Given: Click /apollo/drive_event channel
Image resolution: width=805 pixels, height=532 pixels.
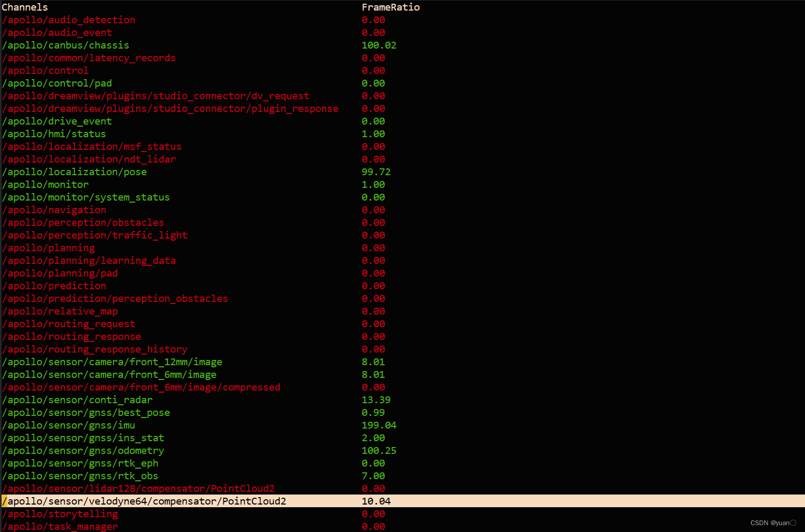Looking at the screenshot, I should [57, 121].
